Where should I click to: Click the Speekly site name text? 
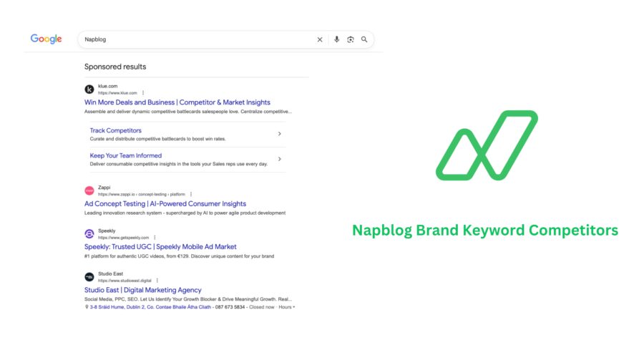(107, 231)
